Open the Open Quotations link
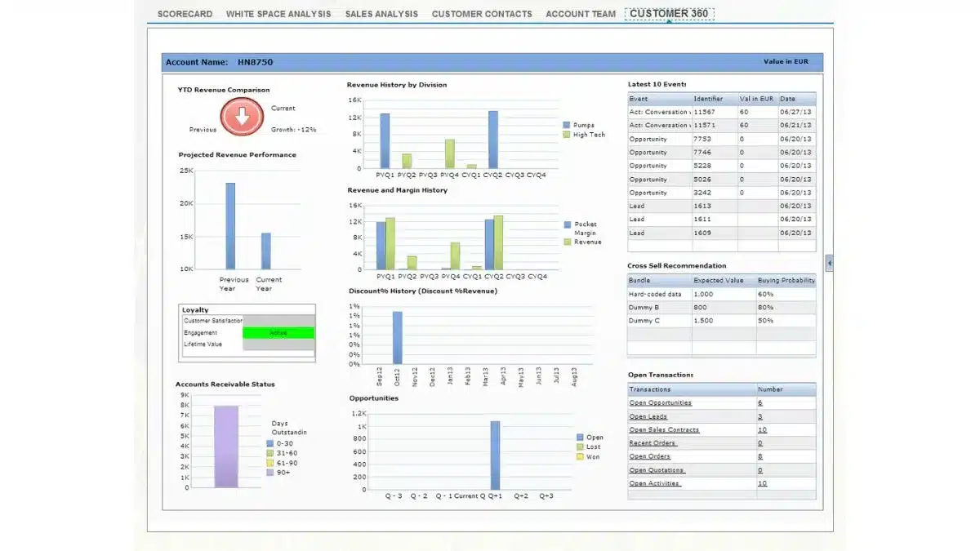This screenshot has width=980, height=551. click(657, 470)
